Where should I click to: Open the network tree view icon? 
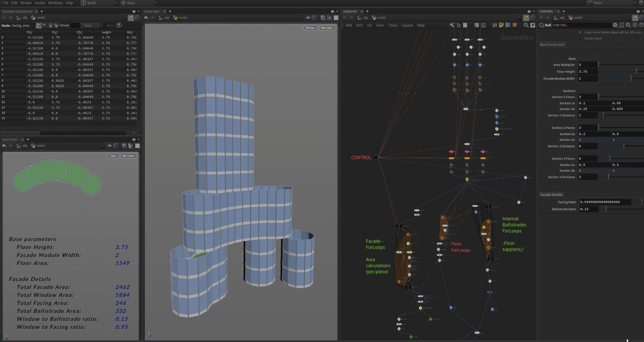(459, 25)
